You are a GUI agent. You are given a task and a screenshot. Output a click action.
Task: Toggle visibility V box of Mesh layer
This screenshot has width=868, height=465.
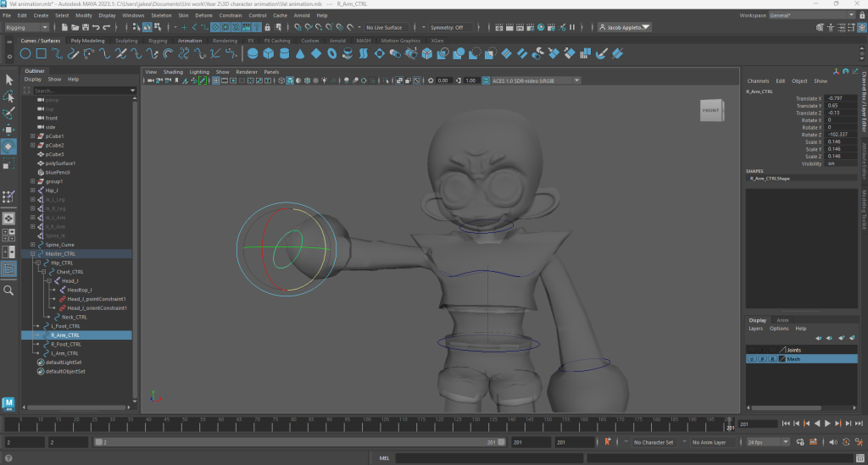(751, 359)
